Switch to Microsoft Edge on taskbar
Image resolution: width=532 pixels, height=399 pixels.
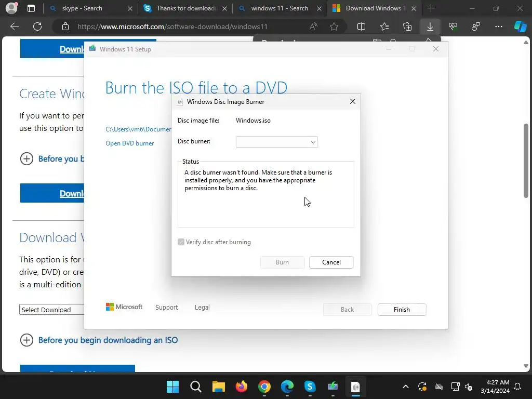click(287, 387)
